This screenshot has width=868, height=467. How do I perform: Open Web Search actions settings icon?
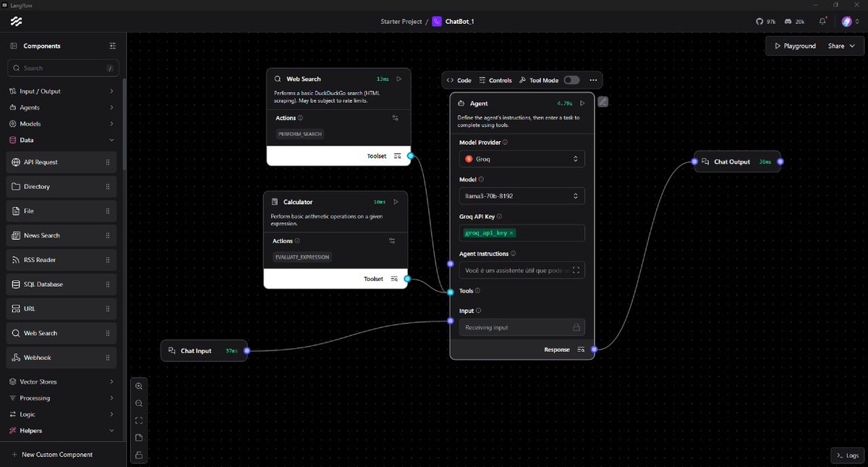(396, 117)
